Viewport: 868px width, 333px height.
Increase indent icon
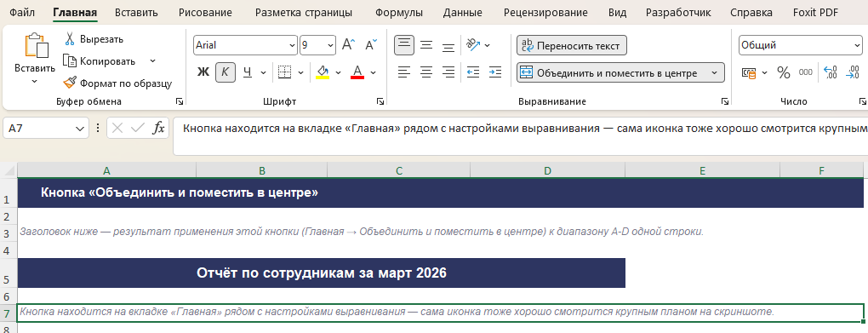click(495, 72)
